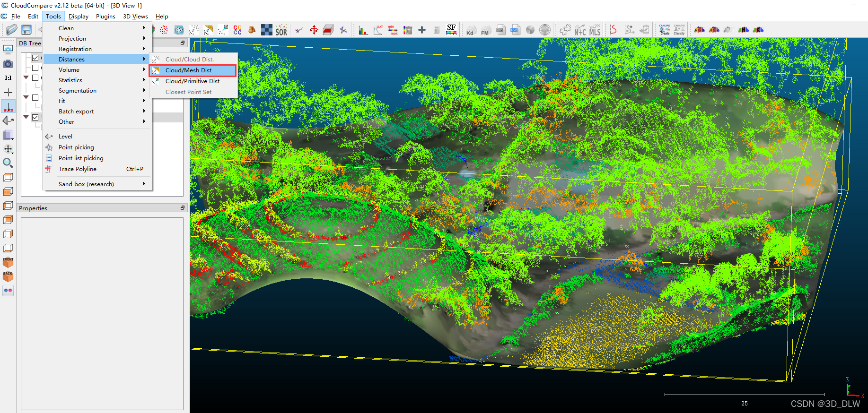Image resolution: width=868 pixels, height=413 pixels.
Task: Click the SHP file toolbar icon
Action: 500,30
